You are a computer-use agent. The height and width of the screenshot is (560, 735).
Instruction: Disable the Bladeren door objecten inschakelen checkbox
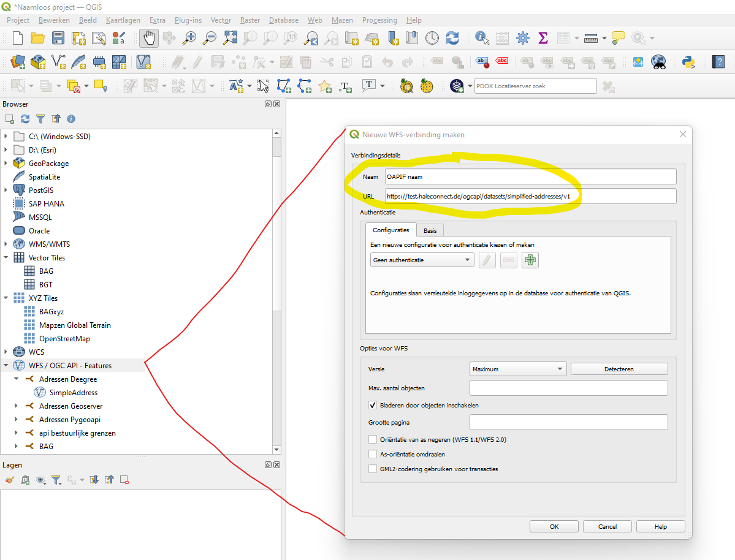tap(373, 405)
